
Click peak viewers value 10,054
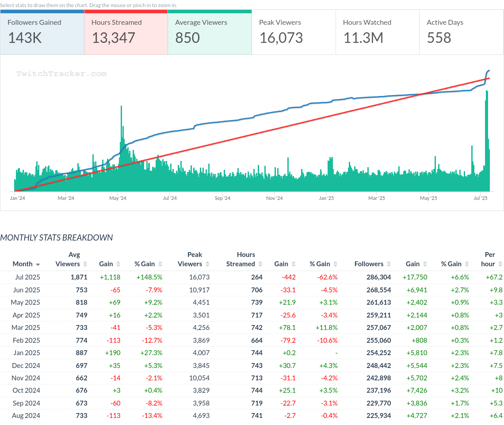[199, 378]
